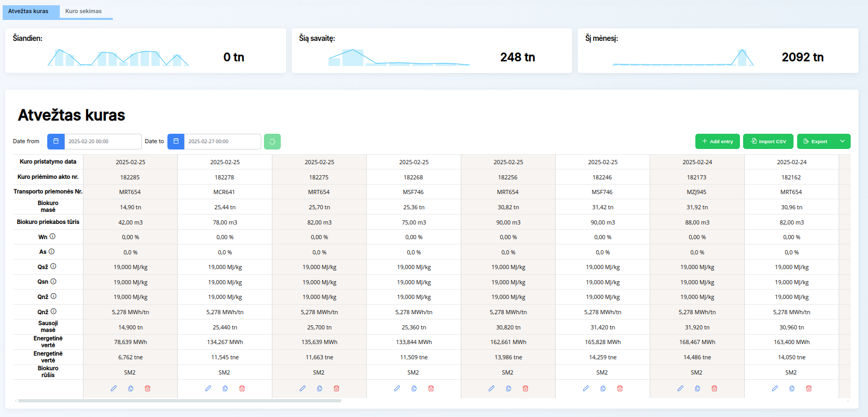Edit entry 182173 with pencil icon
The height and width of the screenshot is (417, 868).
680,389
